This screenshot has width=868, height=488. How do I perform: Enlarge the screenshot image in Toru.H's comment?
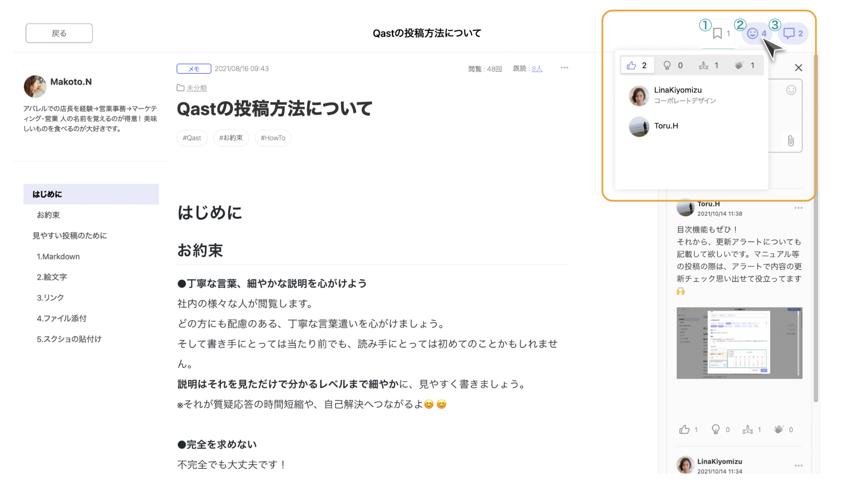(739, 343)
